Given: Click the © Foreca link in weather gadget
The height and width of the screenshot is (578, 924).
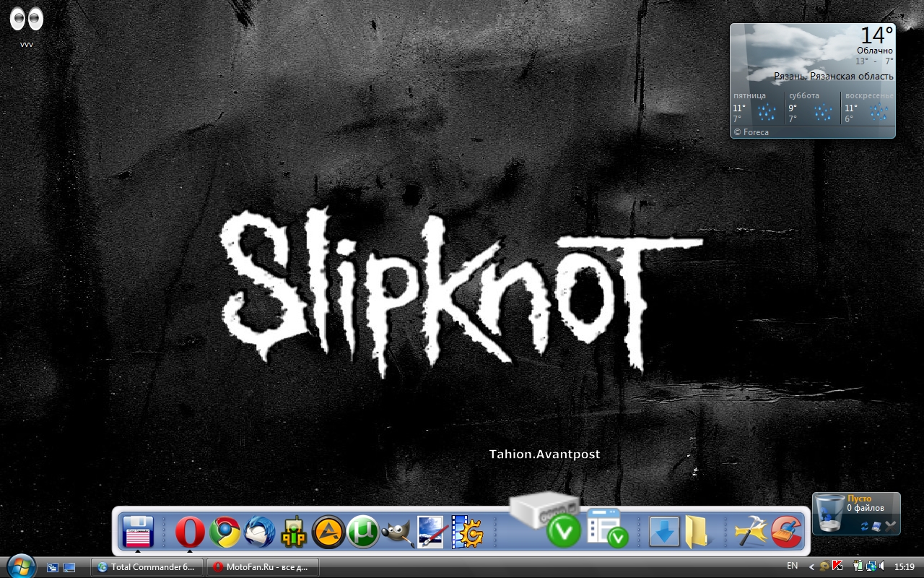Looking at the screenshot, I should [x=751, y=132].
